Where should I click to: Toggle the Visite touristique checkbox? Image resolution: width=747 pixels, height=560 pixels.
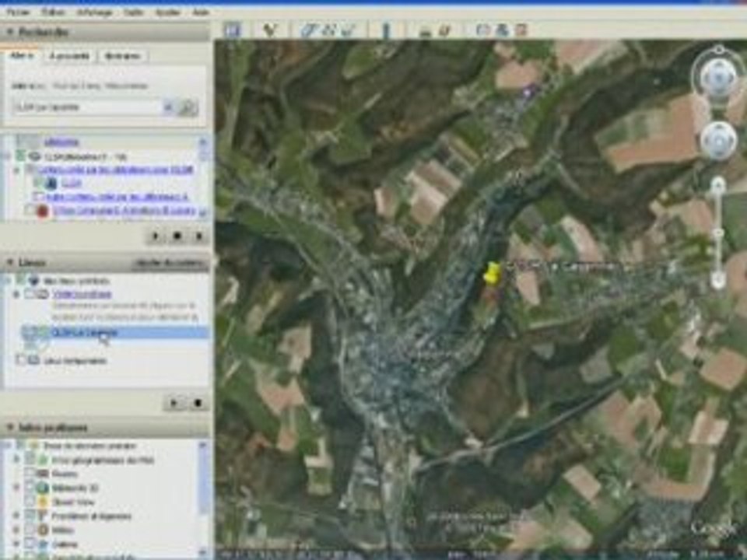click(x=29, y=294)
